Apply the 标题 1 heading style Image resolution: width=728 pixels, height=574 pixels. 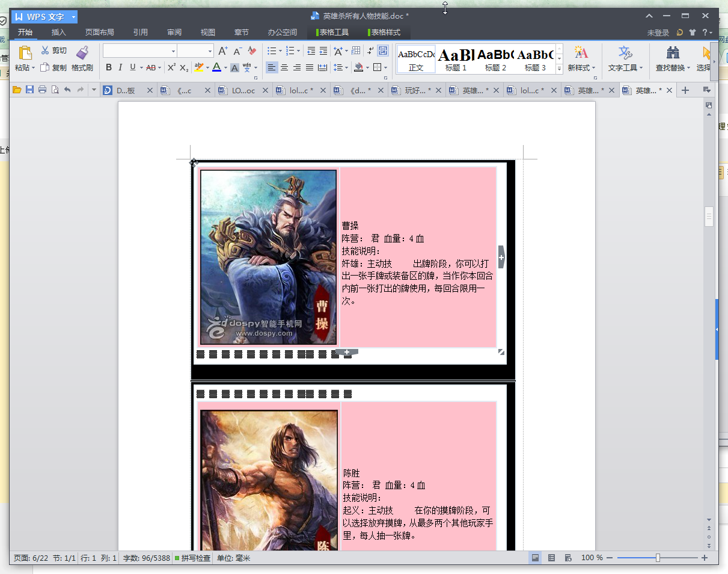[456, 60]
